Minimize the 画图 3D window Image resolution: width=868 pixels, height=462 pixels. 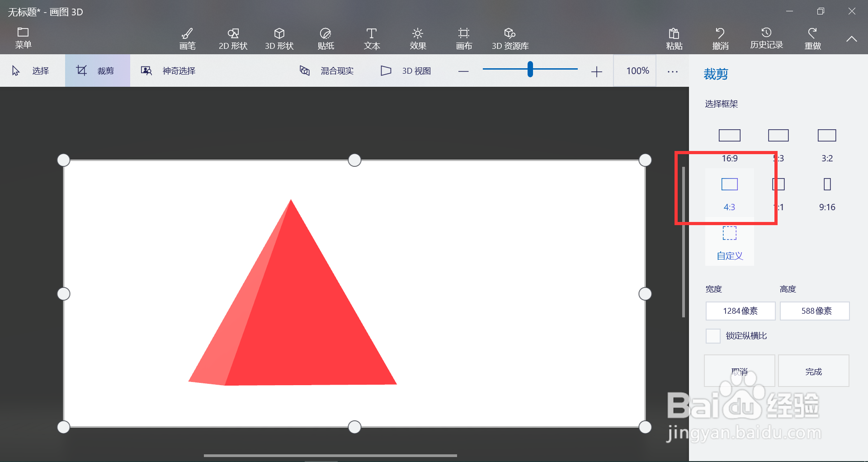790,11
